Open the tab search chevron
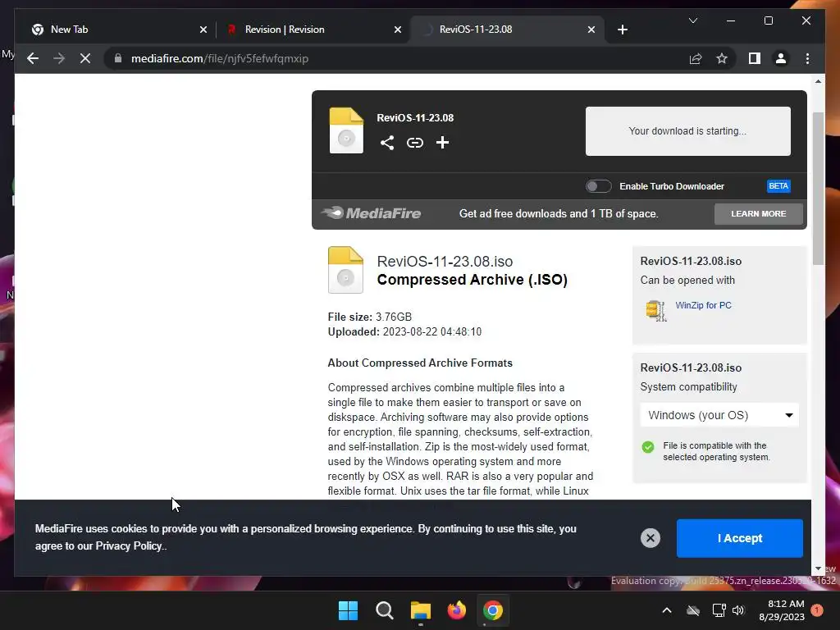The image size is (840, 630). click(x=692, y=21)
